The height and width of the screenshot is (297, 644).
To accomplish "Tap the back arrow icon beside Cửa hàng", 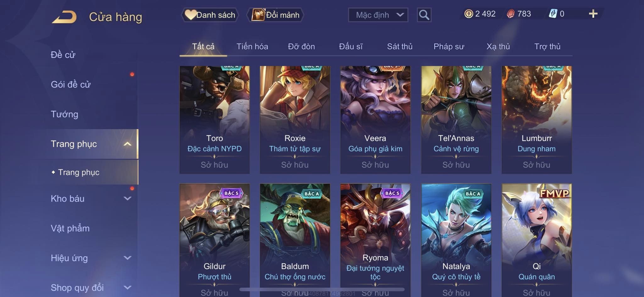I will (x=64, y=17).
